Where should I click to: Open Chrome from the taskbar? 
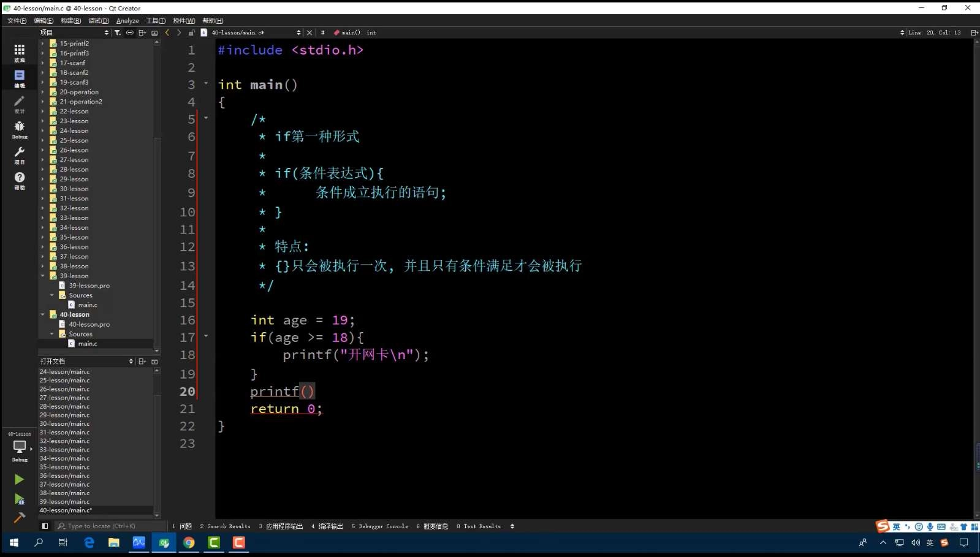pyautogui.click(x=189, y=542)
